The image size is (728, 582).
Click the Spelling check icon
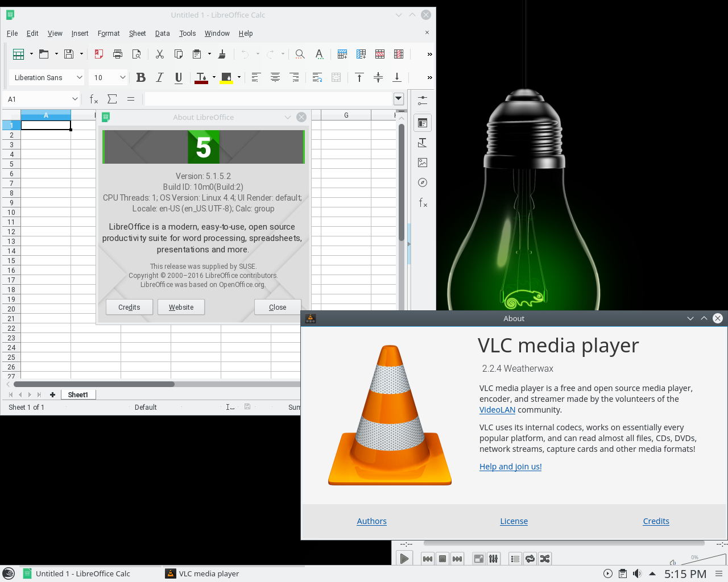[x=319, y=54]
